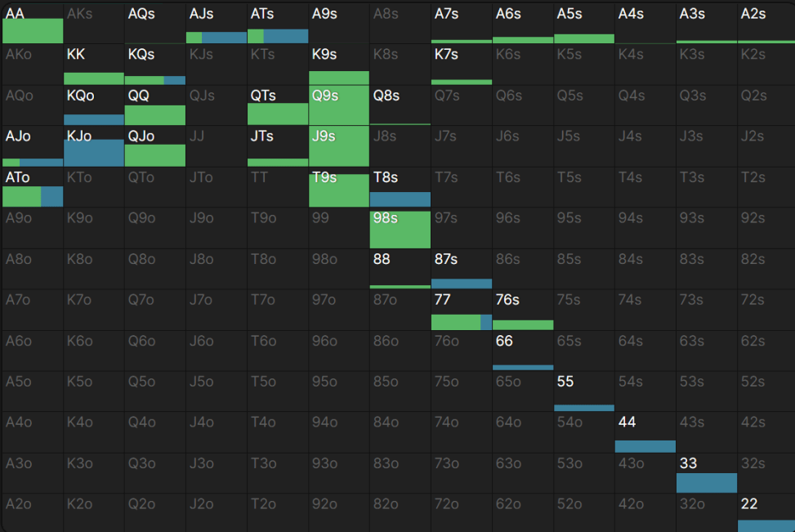Select the AA hand cell

33,24
